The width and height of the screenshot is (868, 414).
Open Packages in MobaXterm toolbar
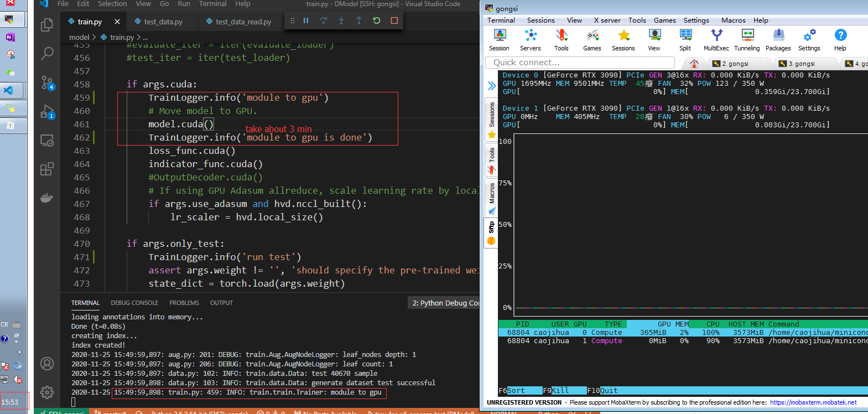point(778,40)
